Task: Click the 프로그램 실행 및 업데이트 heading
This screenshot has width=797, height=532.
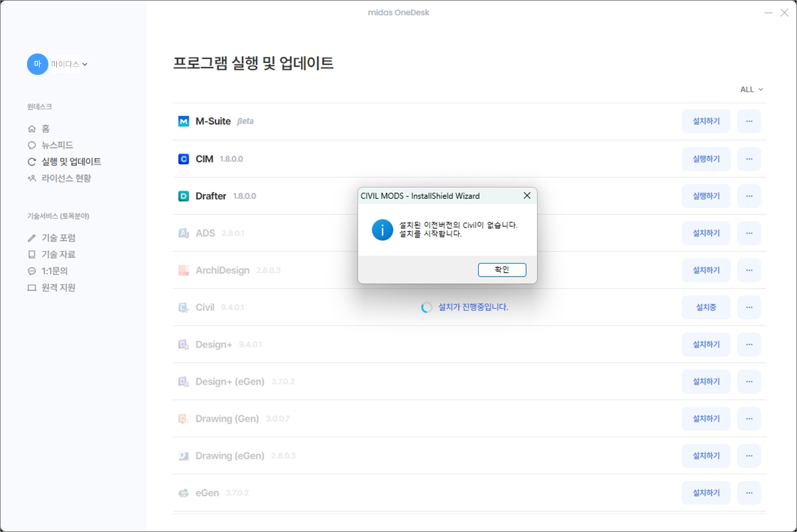Action: 253,63
